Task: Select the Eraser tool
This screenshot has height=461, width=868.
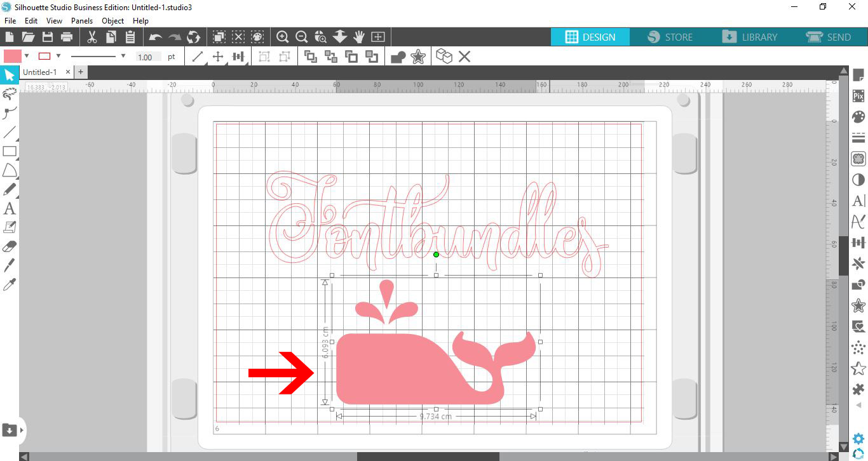Action: [10, 246]
